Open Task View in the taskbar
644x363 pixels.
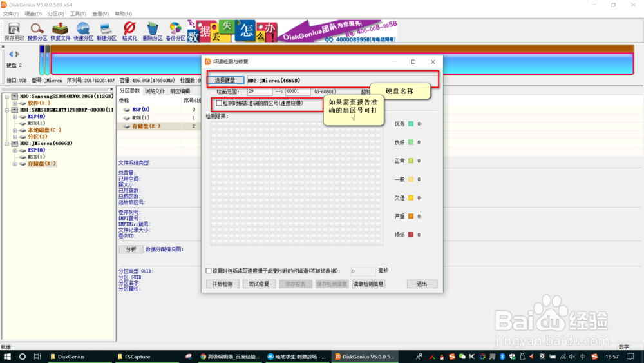click(37, 357)
